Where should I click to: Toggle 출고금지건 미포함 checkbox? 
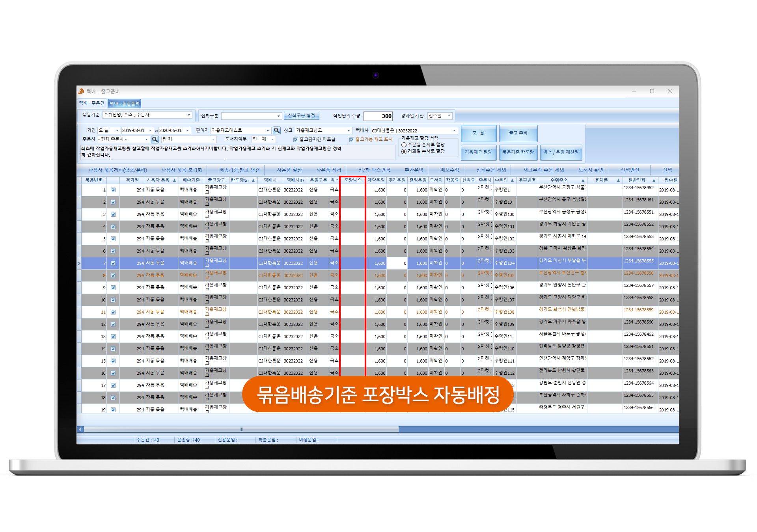(x=296, y=140)
